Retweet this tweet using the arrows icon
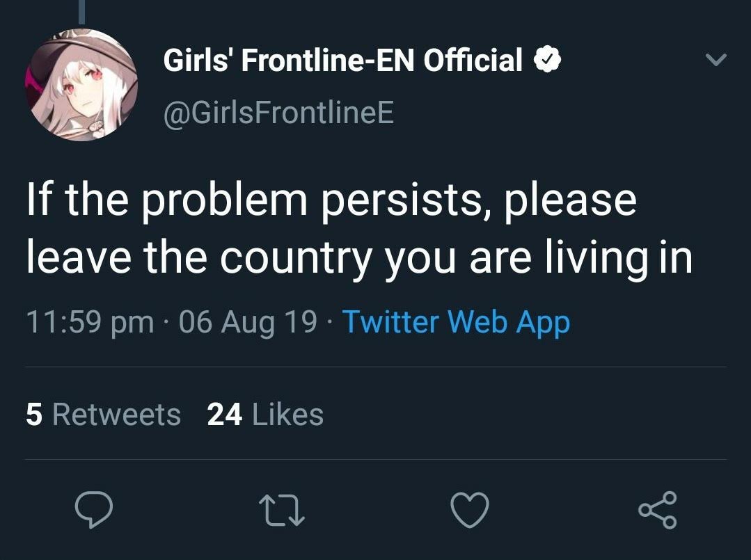This screenshot has width=751, height=560. coord(282,511)
